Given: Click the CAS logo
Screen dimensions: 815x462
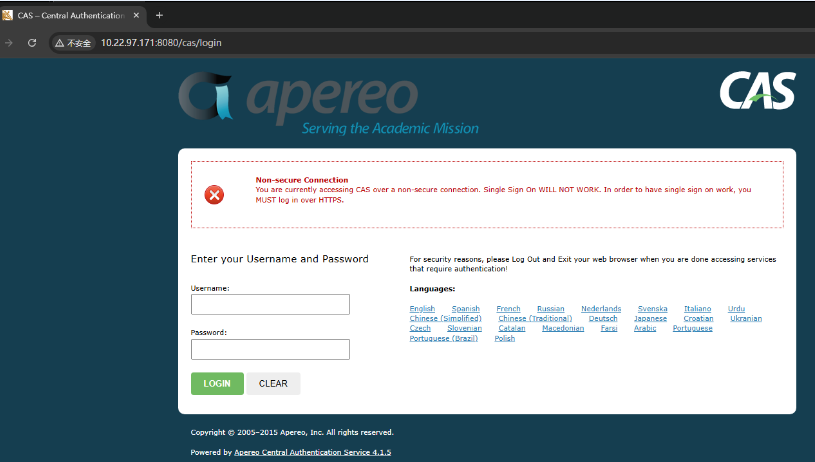Looking at the screenshot, I should pos(757,91).
